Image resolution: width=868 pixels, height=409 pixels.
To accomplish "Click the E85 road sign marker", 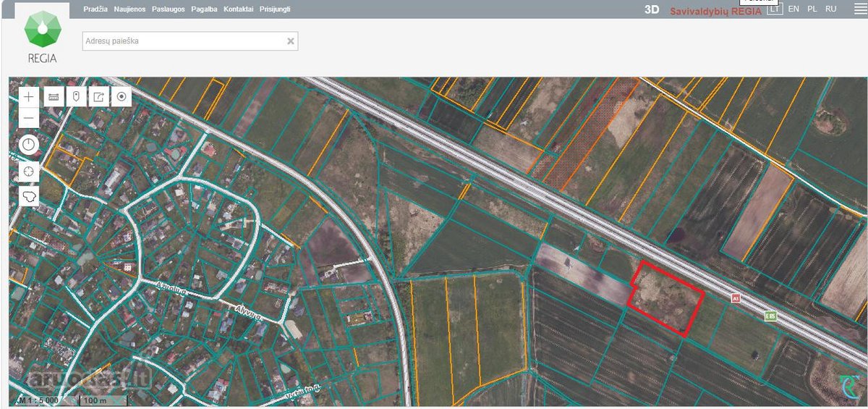I will pyautogui.click(x=770, y=316).
